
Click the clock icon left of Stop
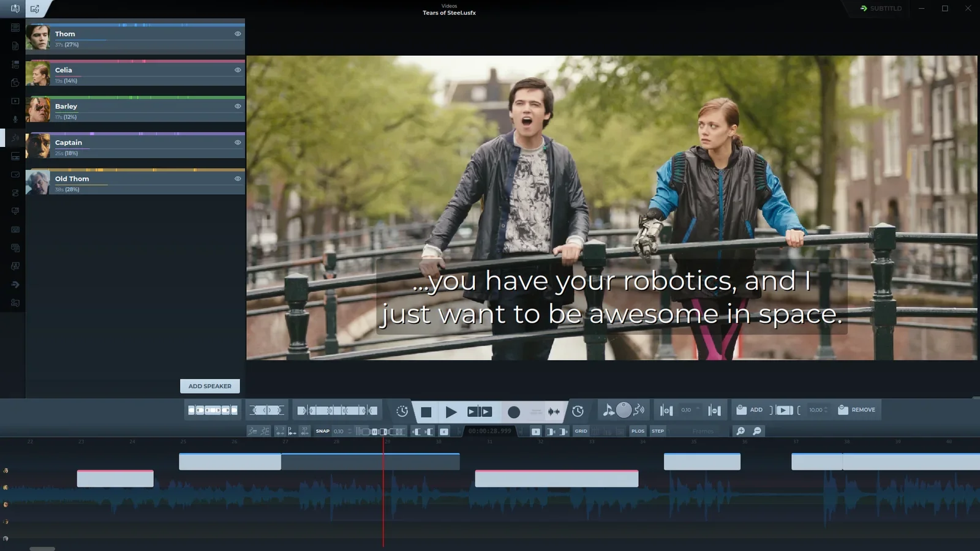[x=402, y=411]
